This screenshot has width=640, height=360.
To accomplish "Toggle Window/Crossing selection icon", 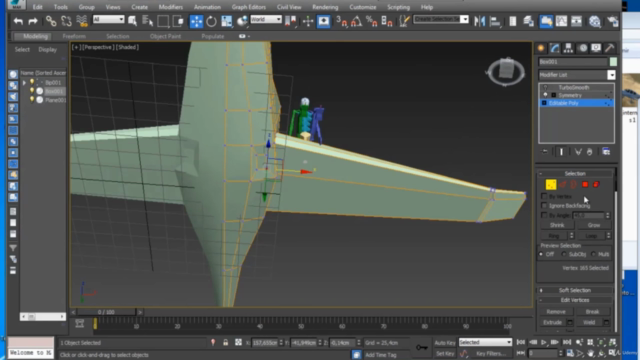I will (x=178, y=21).
